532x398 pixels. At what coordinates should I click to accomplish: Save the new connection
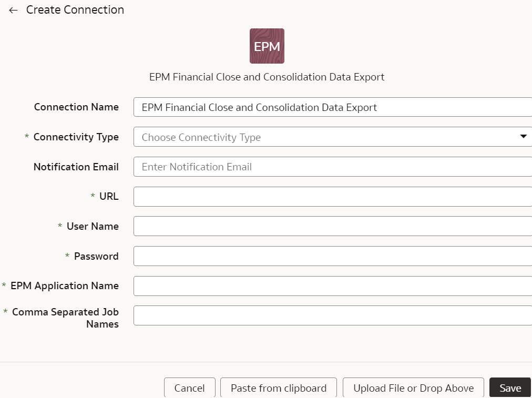509,387
